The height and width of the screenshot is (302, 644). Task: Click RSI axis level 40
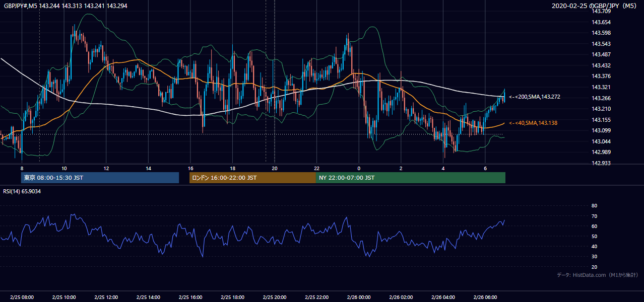pyautogui.click(x=594, y=246)
